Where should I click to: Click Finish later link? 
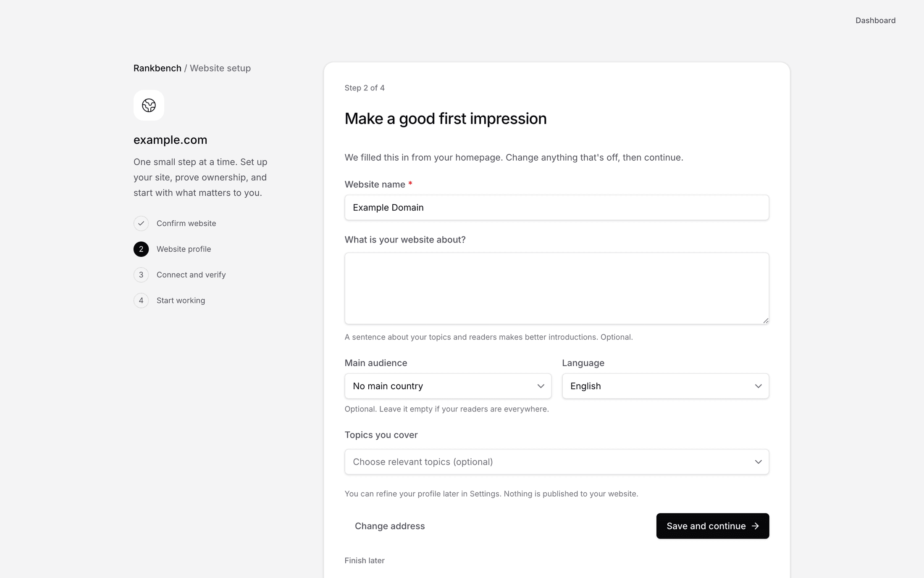click(x=365, y=560)
